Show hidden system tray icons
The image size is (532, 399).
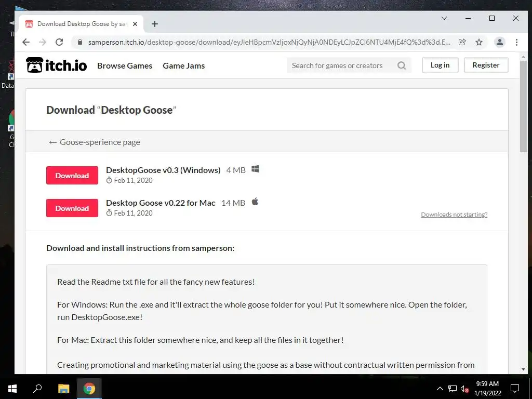point(440,389)
